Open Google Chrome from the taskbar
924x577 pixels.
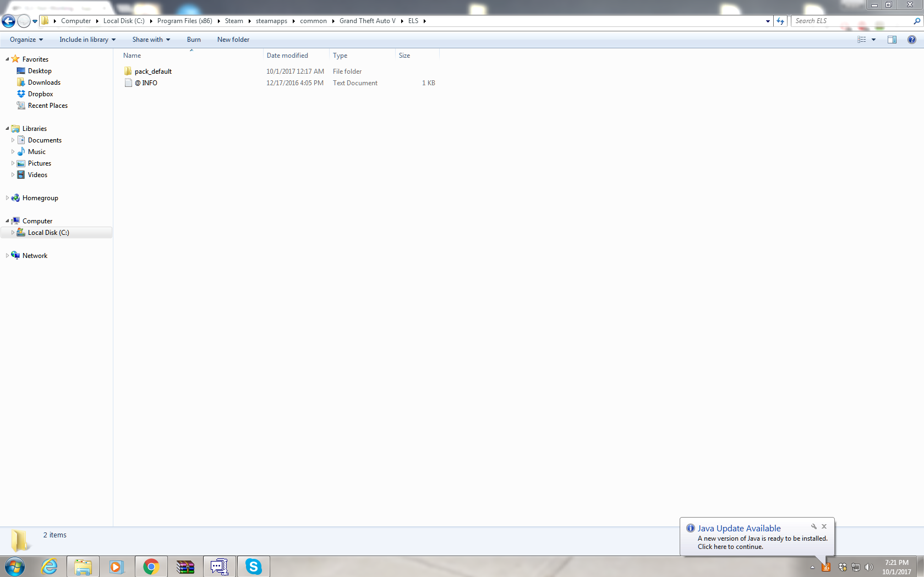(151, 567)
